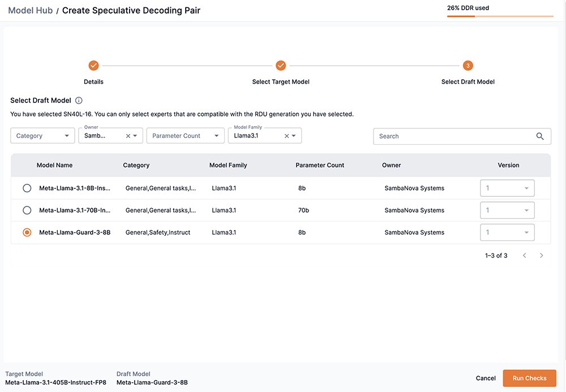Clear the Owner filter with the X icon
The image size is (566, 392).
point(128,136)
